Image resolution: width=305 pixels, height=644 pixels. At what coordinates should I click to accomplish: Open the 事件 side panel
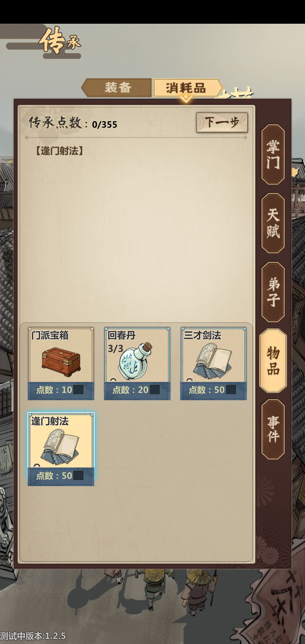coord(273,429)
